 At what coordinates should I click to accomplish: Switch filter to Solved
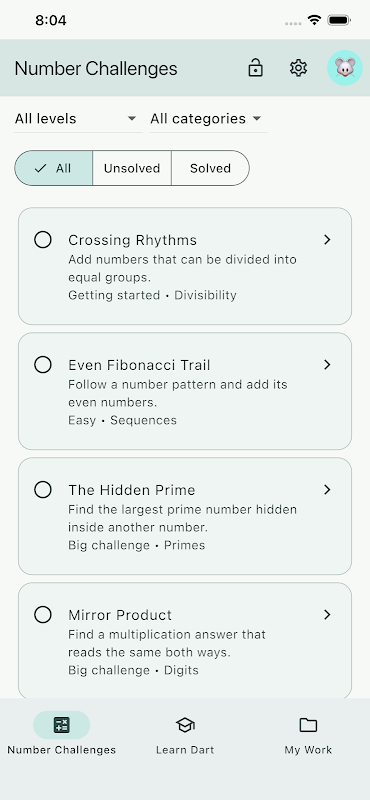(210, 168)
